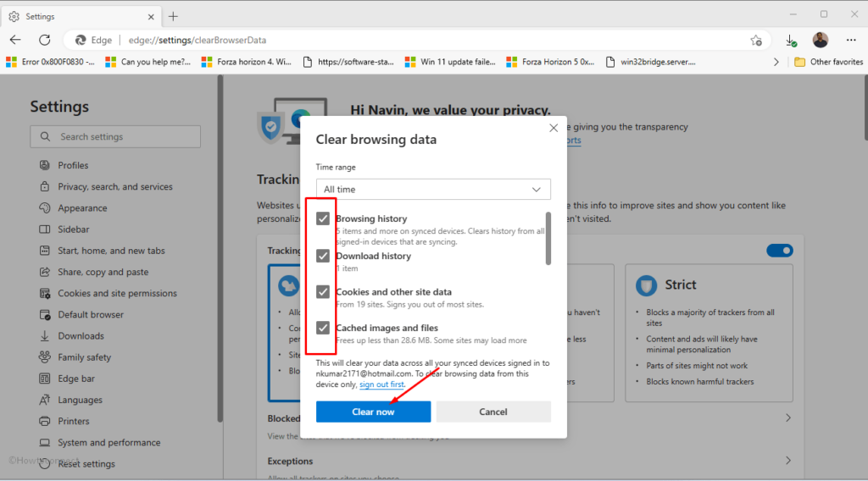Uncheck the Download history checkbox

pos(323,256)
